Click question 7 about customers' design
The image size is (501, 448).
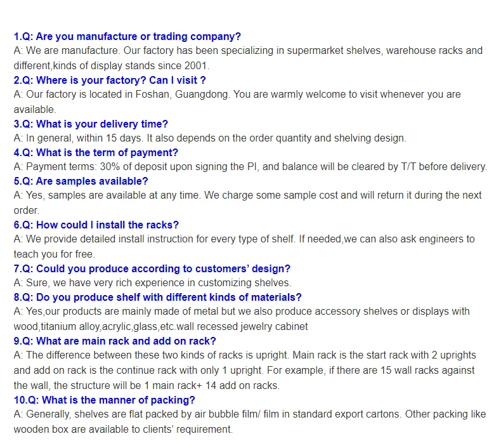coord(152,268)
